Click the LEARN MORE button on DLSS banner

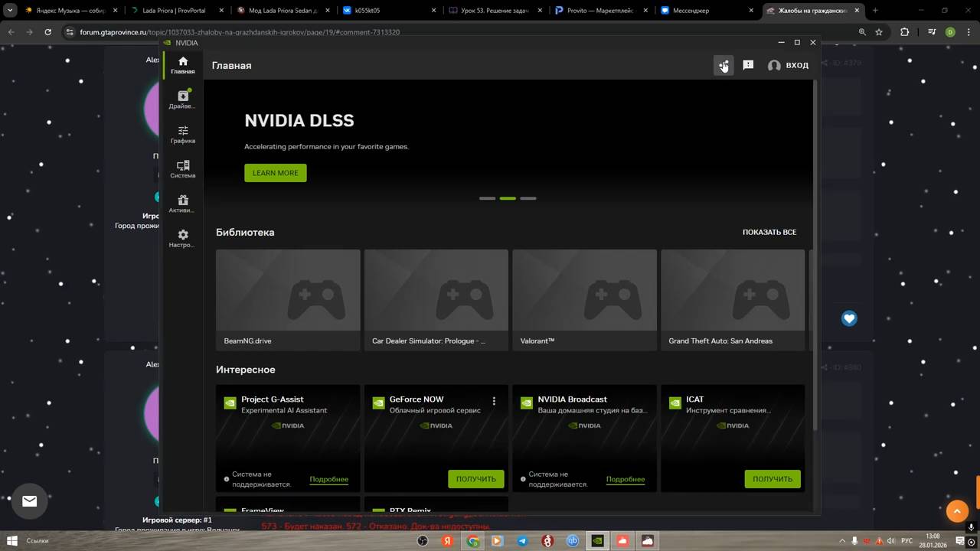tap(276, 173)
